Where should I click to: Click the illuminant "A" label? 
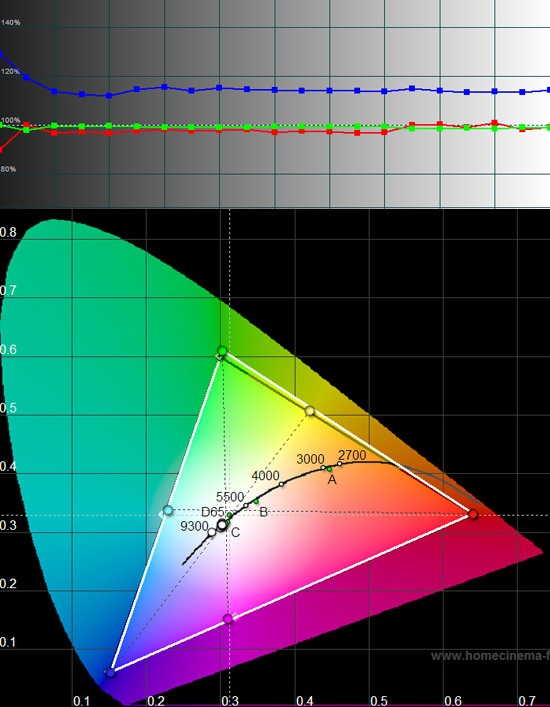coord(332,480)
